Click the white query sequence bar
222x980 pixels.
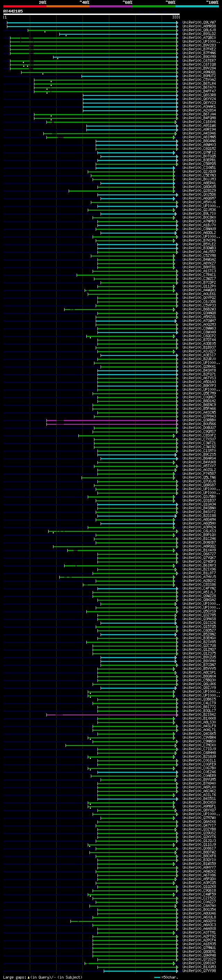(92, 14)
